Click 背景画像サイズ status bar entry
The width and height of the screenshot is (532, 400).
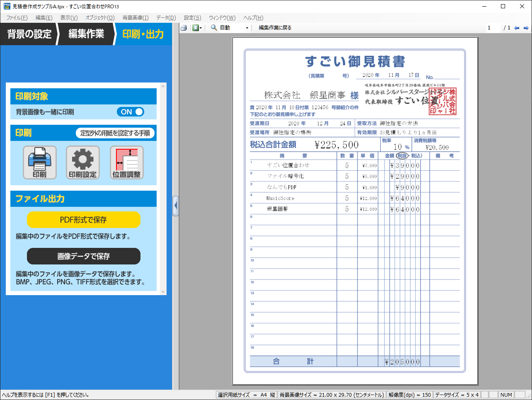coord(332,395)
